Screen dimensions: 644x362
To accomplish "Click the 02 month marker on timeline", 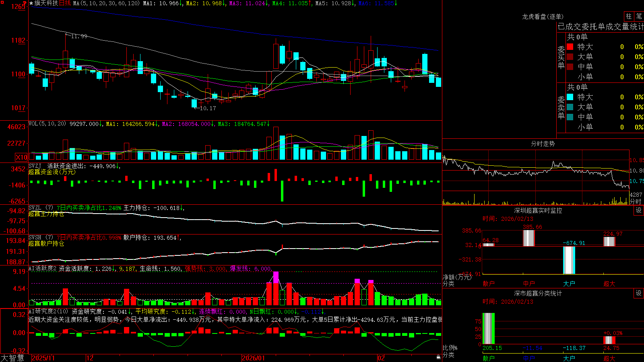I will point(381,358).
